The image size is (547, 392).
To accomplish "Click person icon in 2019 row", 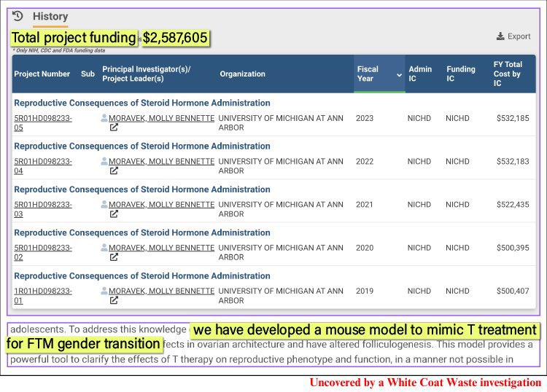I will pos(104,291).
